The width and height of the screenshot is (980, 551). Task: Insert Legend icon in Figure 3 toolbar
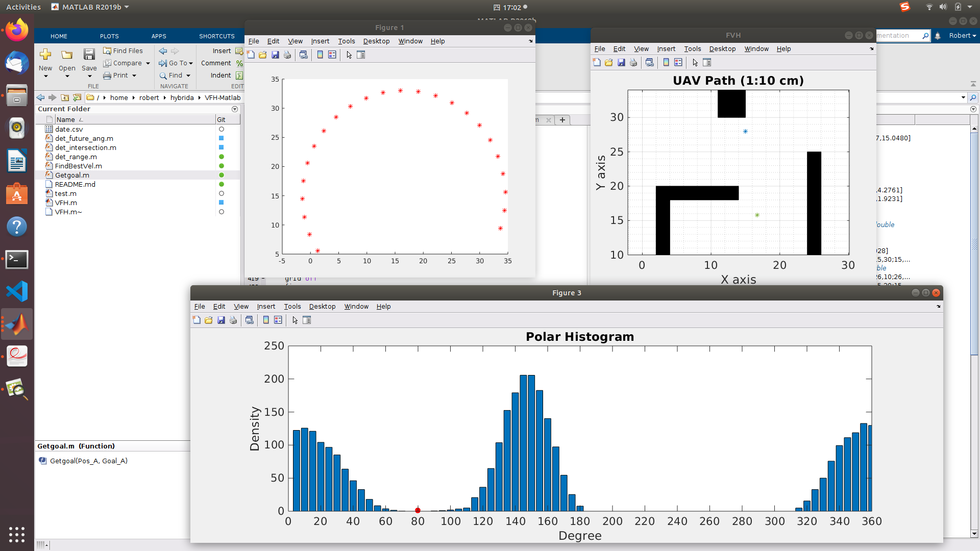[x=278, y=320]
